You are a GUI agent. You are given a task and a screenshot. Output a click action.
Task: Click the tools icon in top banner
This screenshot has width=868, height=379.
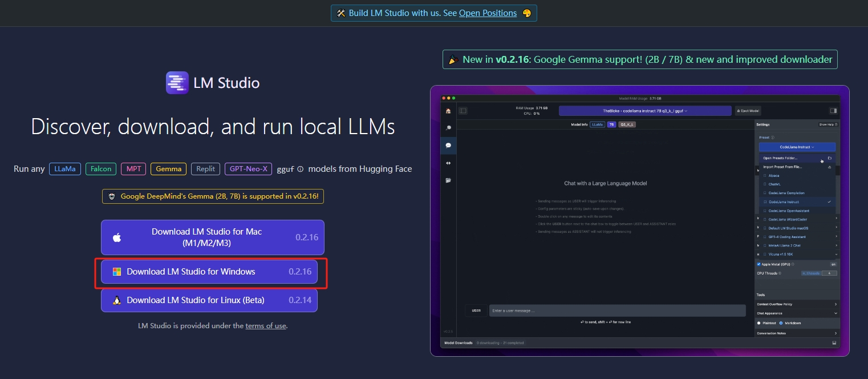[x=341, y=13]
